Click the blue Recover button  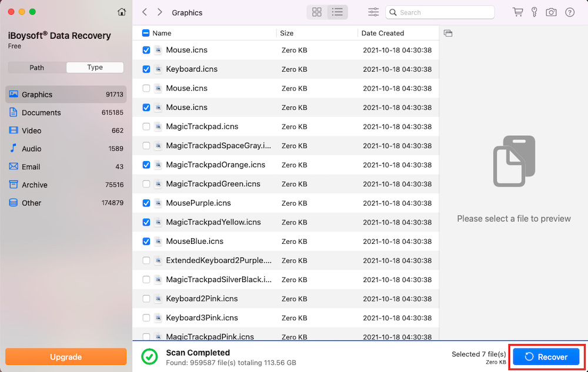point(546,357)
